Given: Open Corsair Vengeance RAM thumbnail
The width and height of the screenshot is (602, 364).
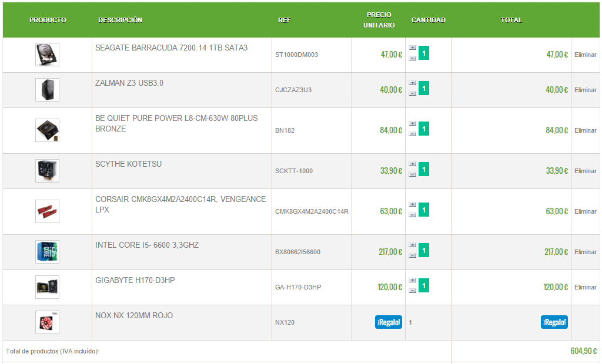Looking at the screenshot, I should (x=47, y=211).
